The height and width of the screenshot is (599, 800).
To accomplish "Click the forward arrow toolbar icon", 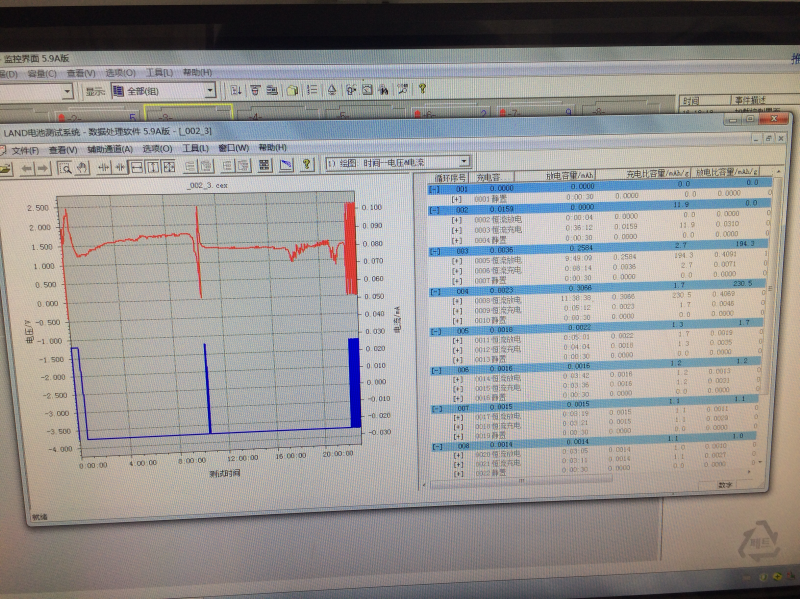I will [x=43, y=168].
